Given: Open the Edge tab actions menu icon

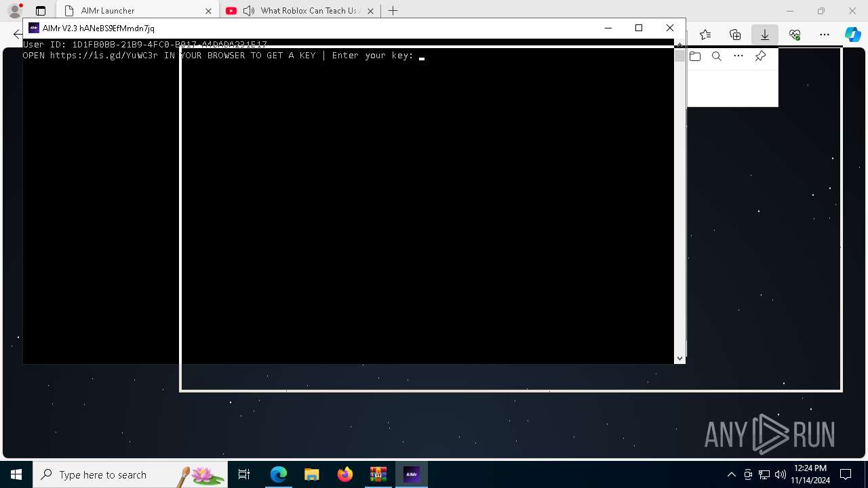Looking at the screenshot, I should [x=41, y=11].
